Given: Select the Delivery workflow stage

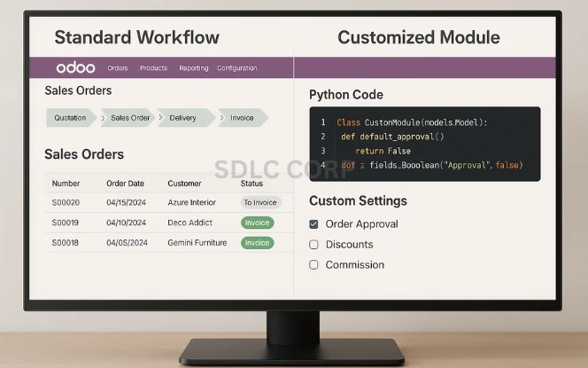Looking at the screenshot, I should [x=186, y=118].
